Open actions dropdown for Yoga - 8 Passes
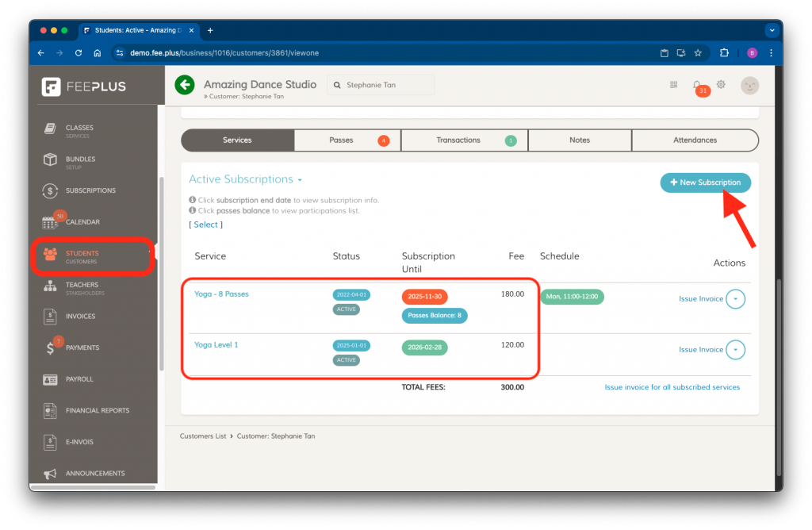Screen dimensions: 812x530 [x=736, y=299]
